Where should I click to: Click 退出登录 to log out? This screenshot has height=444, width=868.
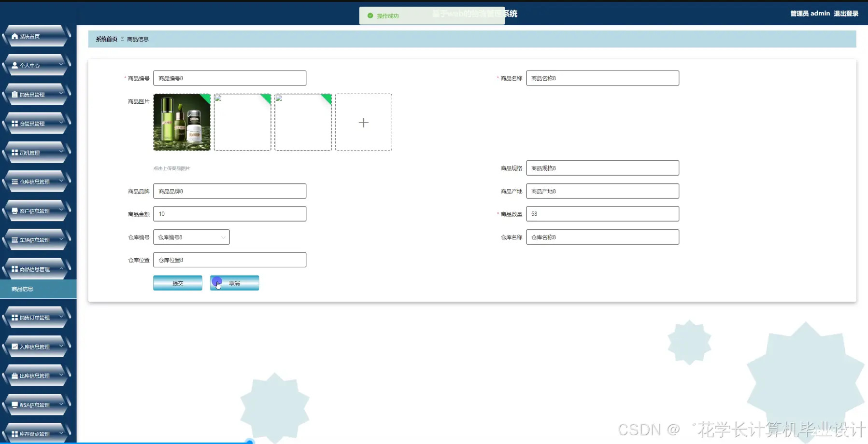(x=846, y=14)
